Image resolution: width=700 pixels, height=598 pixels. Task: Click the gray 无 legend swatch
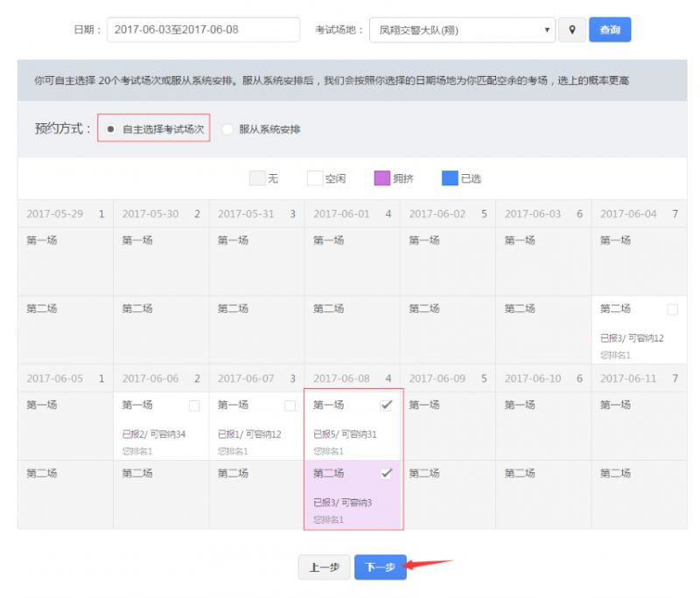[257, 178]
